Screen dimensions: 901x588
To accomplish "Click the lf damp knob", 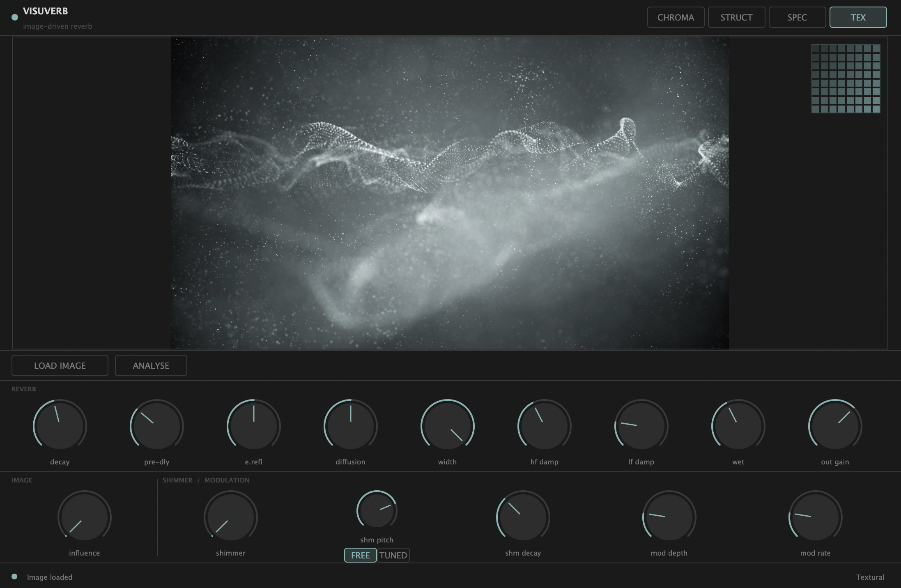I will pos(641,426).
